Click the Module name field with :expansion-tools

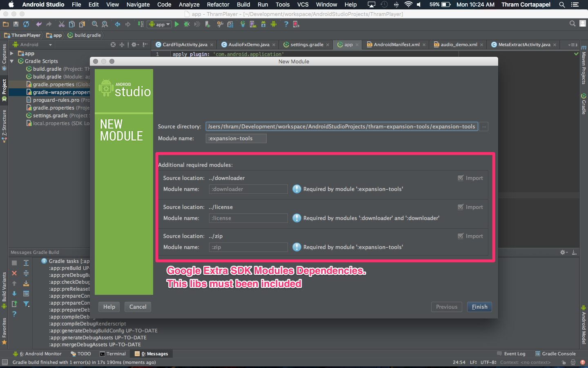236,138
